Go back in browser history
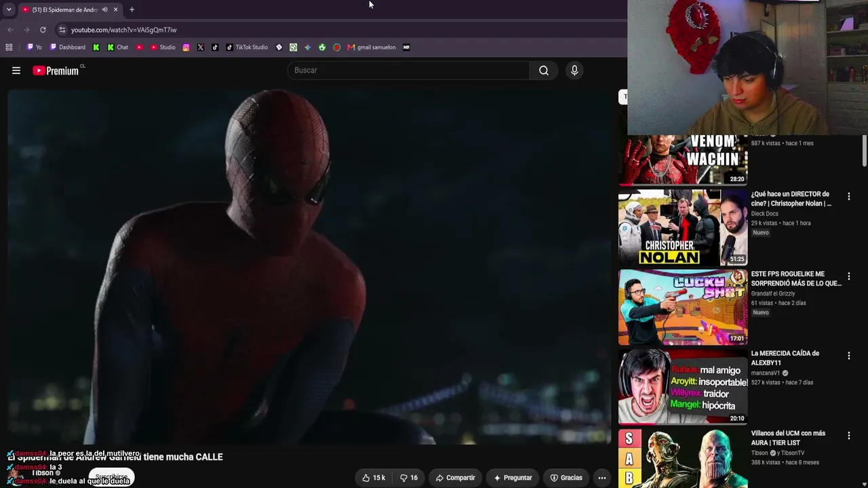Image resolution: width=868 pixels, height=488 pixels. pyautogui.click(x=10, y=30)
